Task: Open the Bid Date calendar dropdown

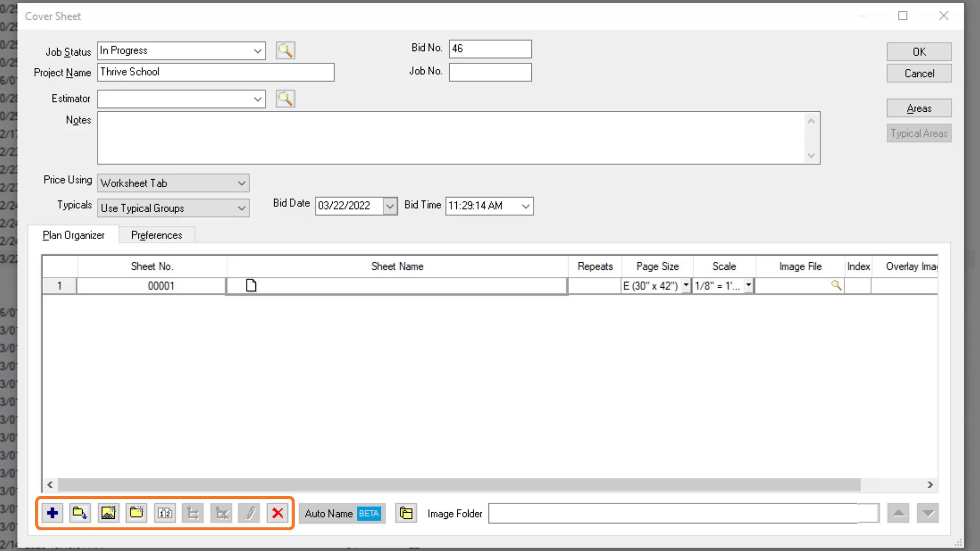Action: click(x=390, y=206)
